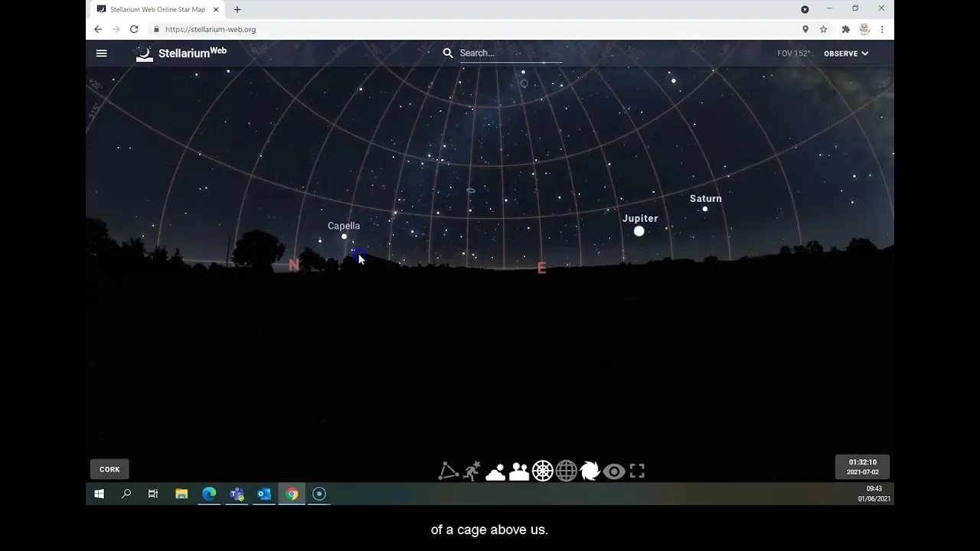Toggle atmosphere display
The height and width of the screenshot is (551, 980).
tap(495, 471)
